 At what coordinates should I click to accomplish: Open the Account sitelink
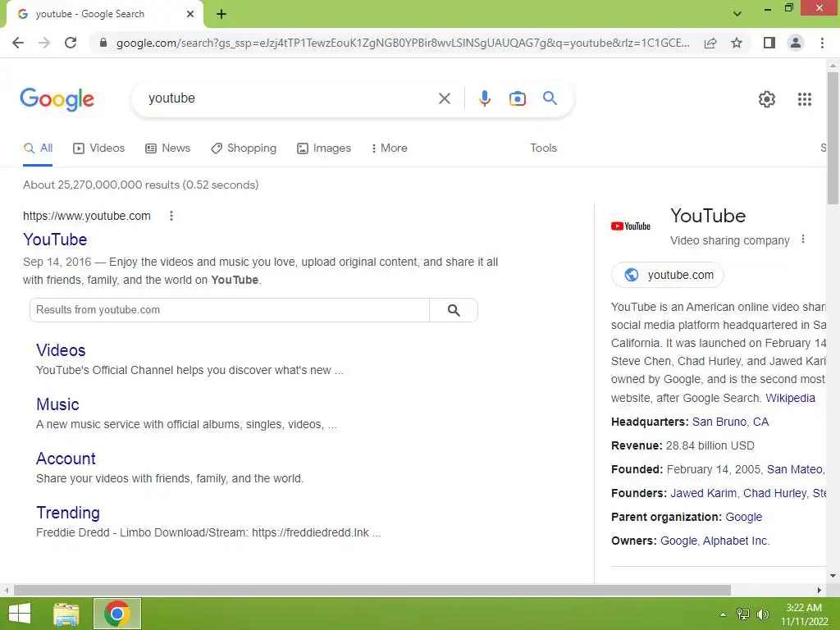click(66, 459)
